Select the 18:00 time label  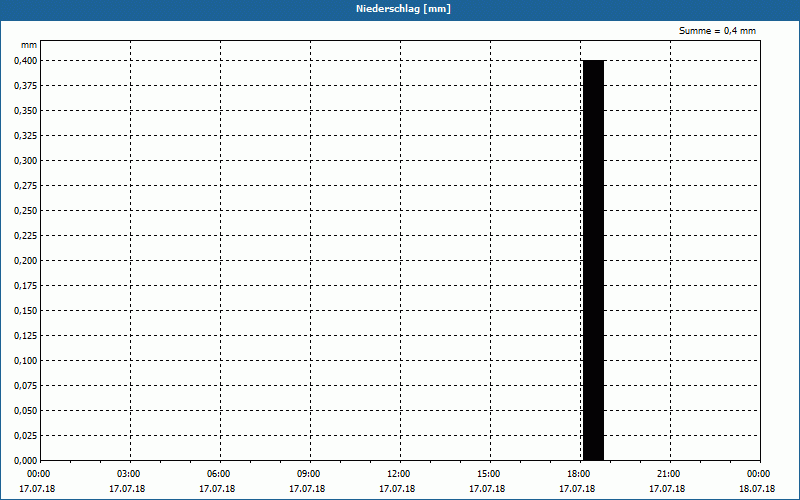pyautogui.click(x=579, y=474)
